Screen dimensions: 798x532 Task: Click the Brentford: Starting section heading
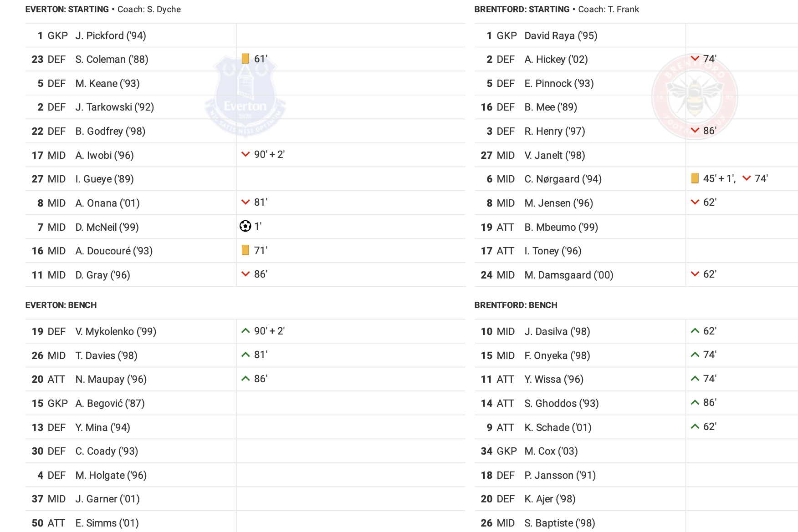tap(522, 9)
